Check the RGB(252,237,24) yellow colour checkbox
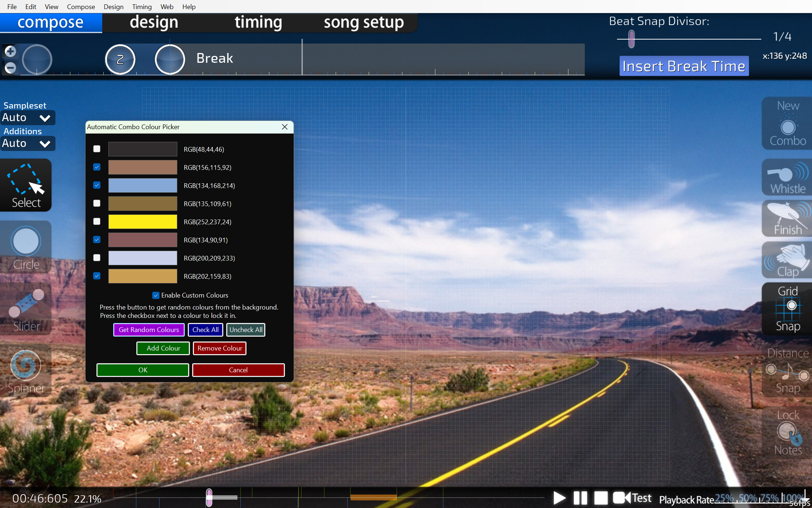This screenshot has width=812, height=508. pyautogui.click(x=97, y=221)
